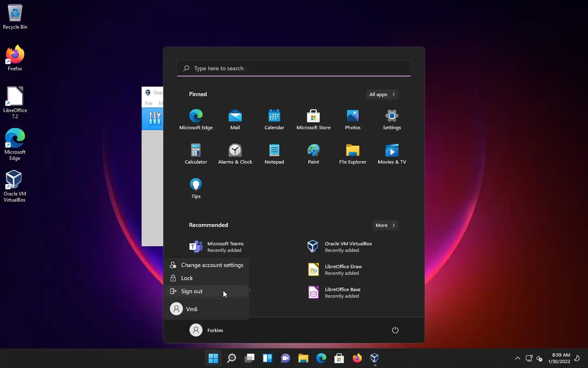588x368 pixels.
Task: Click the Forkies user profile button
Action: coord(207,330)
